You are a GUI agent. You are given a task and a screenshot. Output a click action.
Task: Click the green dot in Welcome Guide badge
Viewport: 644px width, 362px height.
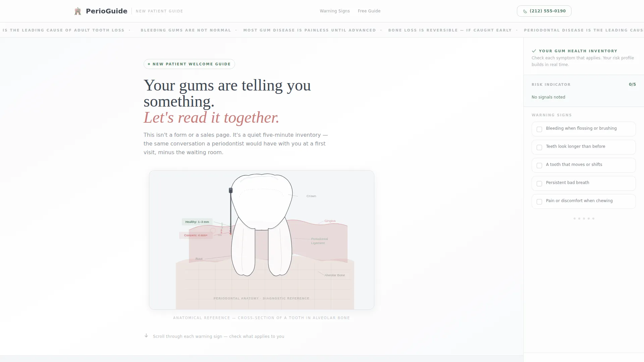click(x=149, y=64)
